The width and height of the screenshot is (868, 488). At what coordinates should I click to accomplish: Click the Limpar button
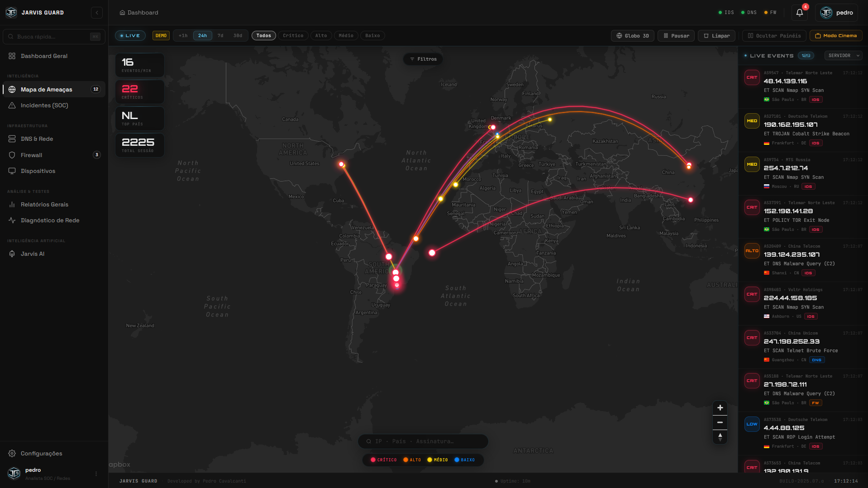[x=716, y=35]
